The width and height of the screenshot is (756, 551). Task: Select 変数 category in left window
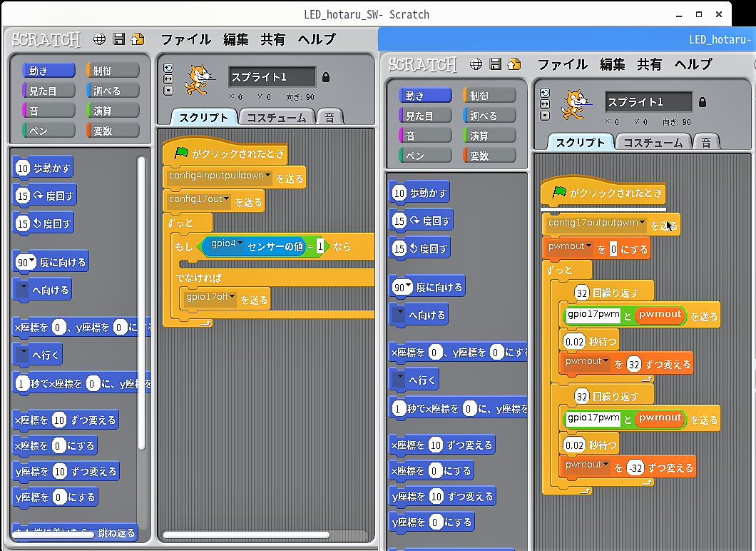click(113, 131)
